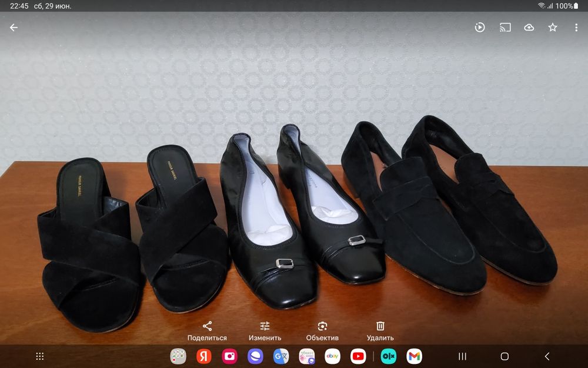Open the three-dot more options menu
588x368 pixels.
tap(576, 28)
